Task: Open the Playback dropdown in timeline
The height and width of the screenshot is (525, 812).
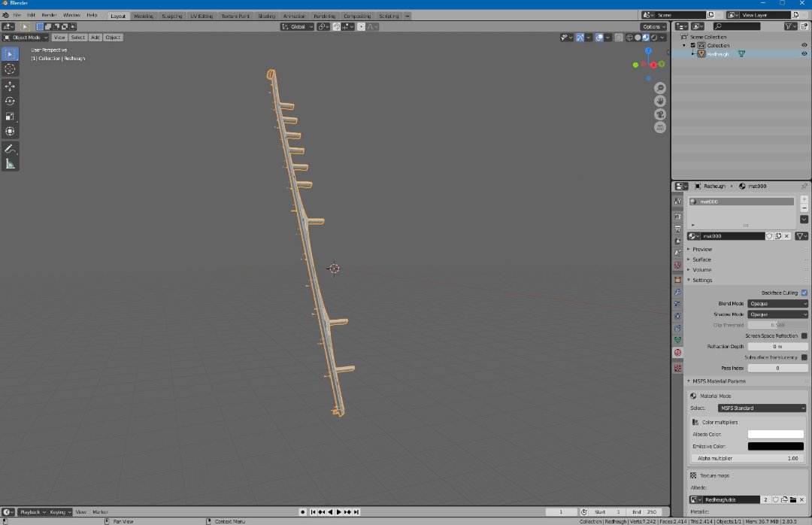Action: (x=32, y=512)
